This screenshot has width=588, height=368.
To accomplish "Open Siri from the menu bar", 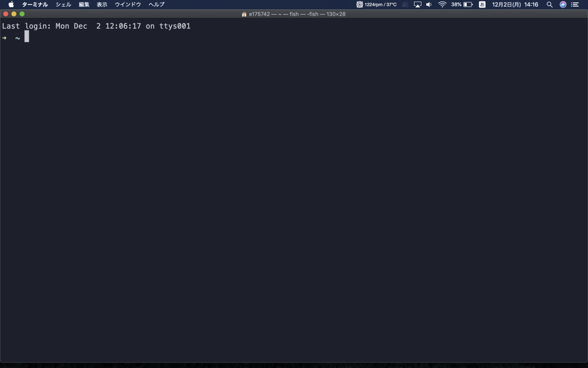I will [x=563, y=4].
